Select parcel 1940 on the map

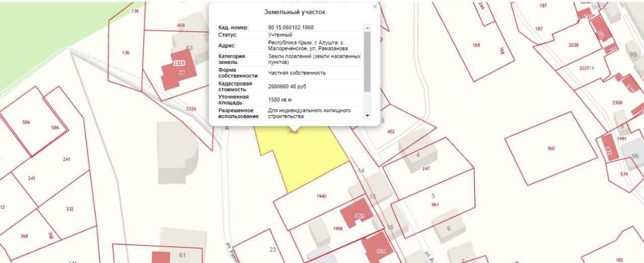(x=322, y=196)
